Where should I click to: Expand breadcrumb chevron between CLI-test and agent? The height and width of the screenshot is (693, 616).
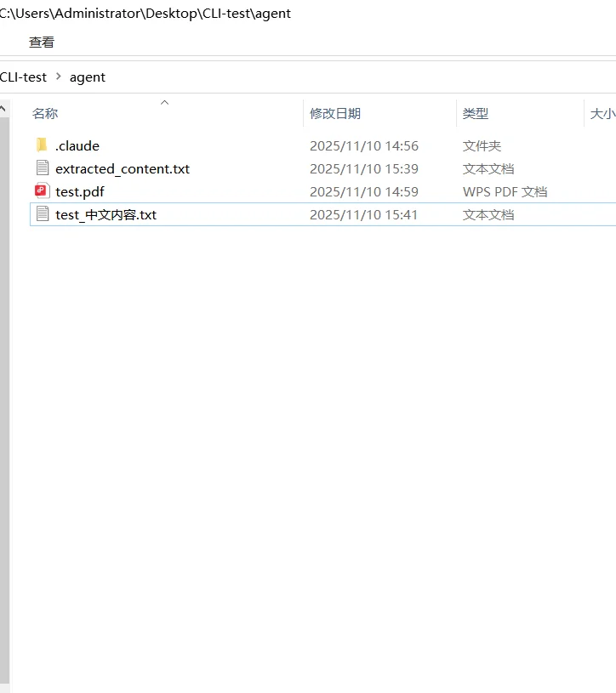pyautogui.click(x=59, y=77)
